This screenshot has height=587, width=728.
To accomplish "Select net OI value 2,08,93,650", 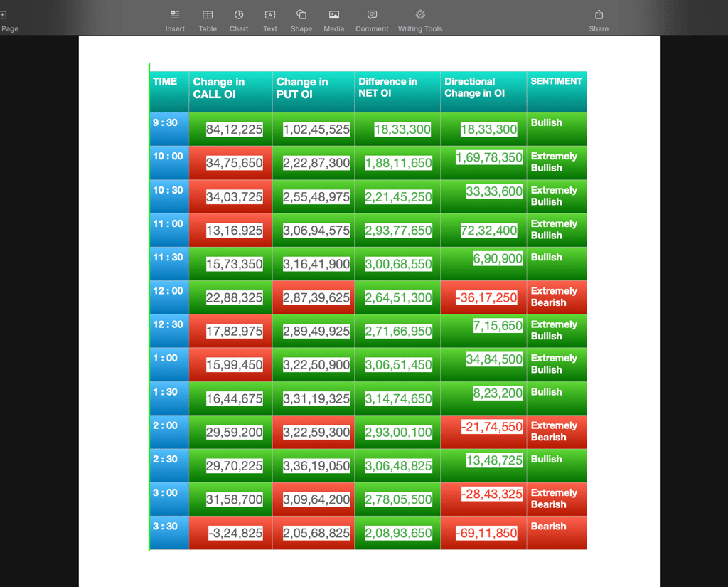I will point(397,533).
